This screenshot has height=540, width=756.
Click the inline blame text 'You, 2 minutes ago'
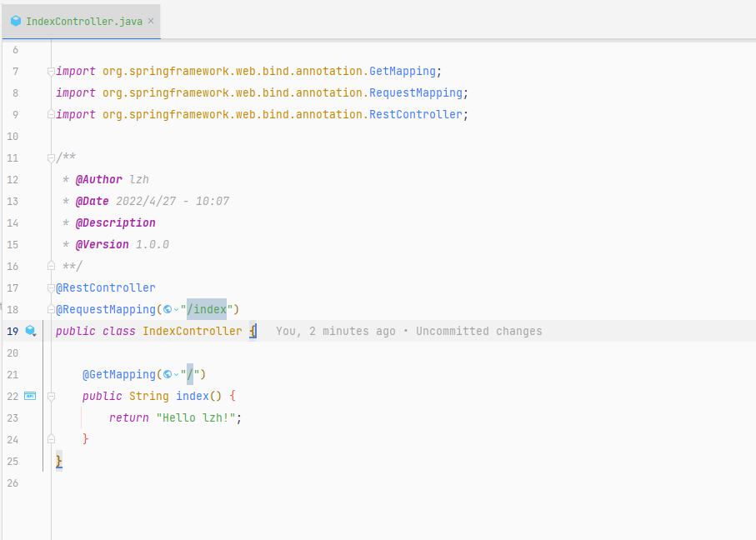click(336, 331)
